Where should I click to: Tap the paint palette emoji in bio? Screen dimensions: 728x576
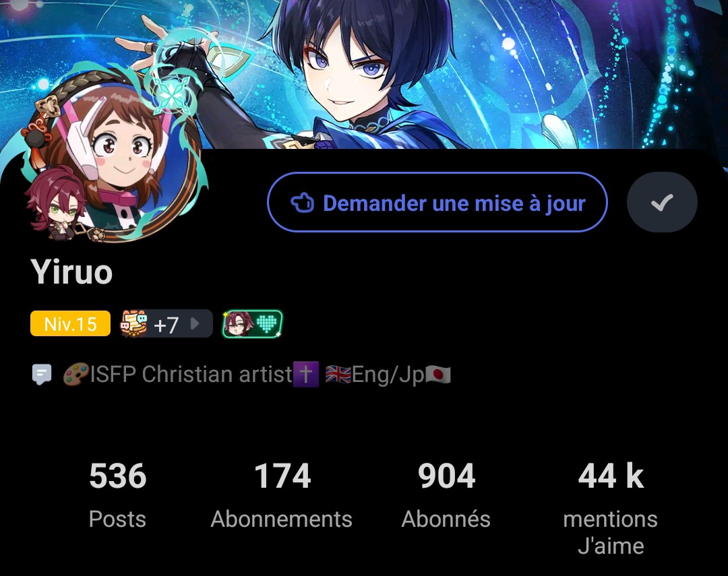pos(75,374)
